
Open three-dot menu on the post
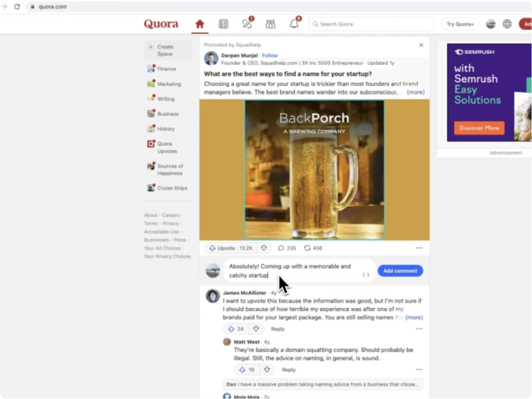pyautogui.click(x=419, y=248)
